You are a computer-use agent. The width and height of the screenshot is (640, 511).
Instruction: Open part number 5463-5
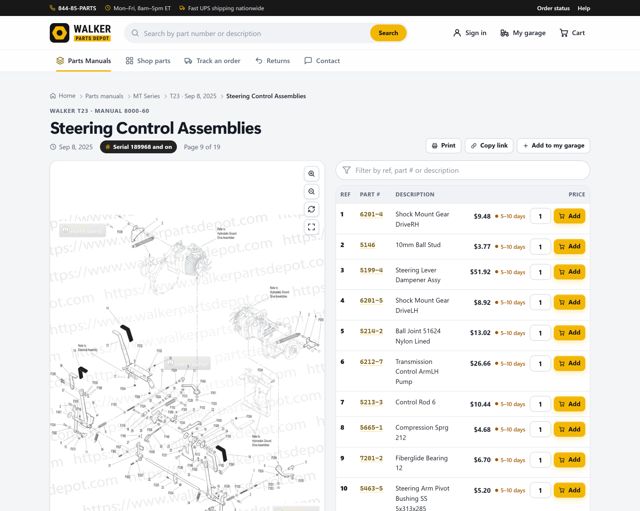[371, 488]
